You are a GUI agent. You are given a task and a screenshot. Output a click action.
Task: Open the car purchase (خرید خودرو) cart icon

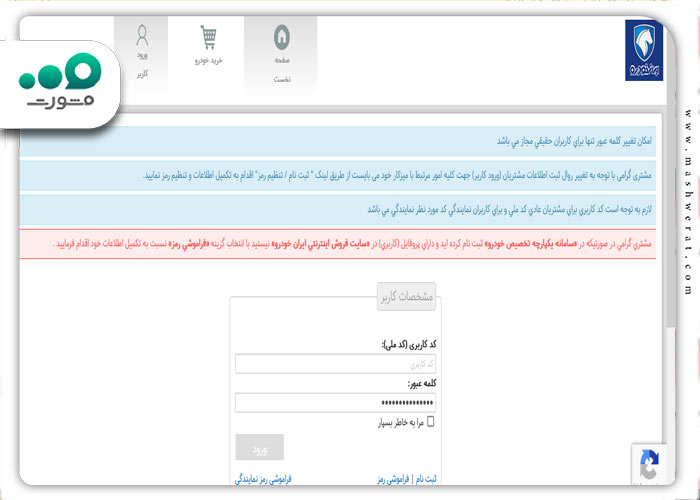[208, 38]
